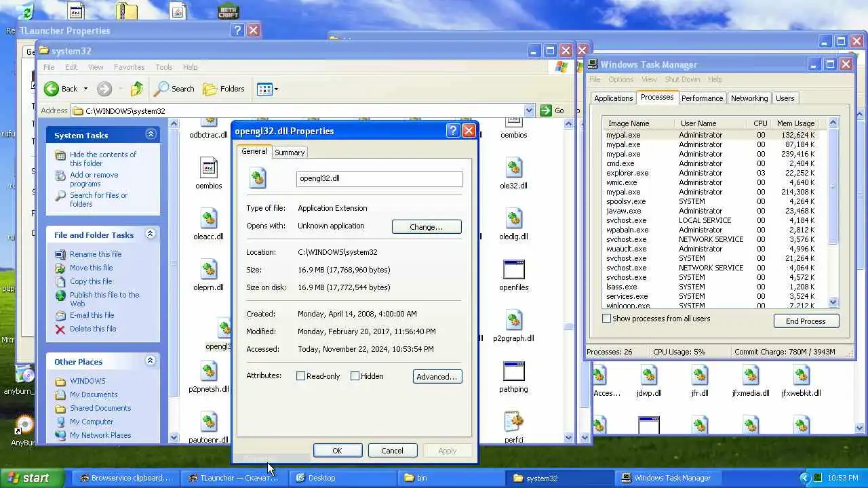868x488 pixels.
Task: Select jfr.dll icon in bin window
Action: 700,375
